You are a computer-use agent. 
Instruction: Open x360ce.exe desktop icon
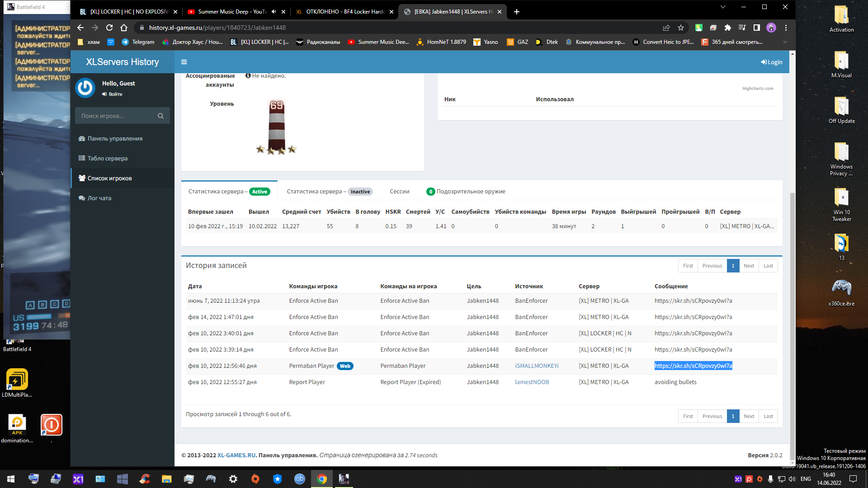[841, 293]
